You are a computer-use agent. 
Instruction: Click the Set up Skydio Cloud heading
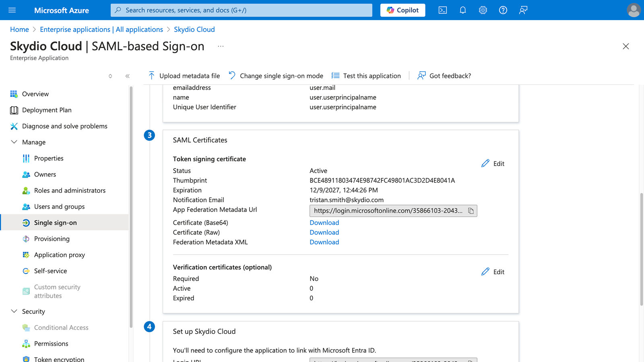tap(204, 331)
